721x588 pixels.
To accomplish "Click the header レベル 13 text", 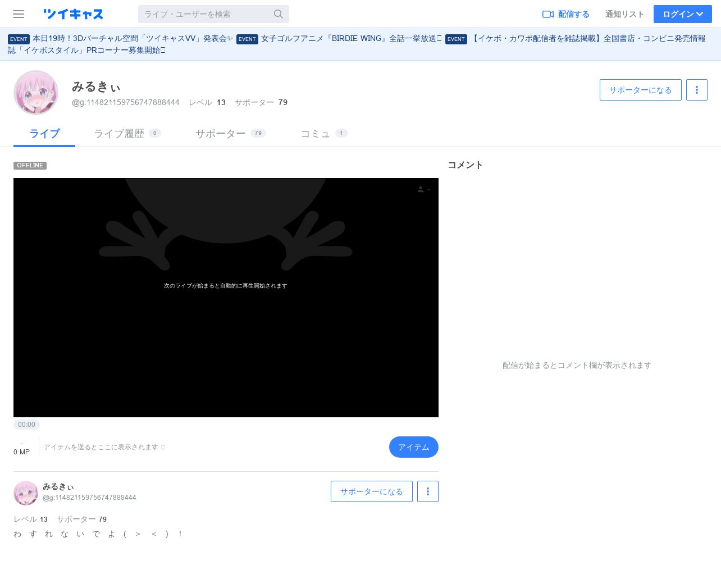I will pos(207,103).
